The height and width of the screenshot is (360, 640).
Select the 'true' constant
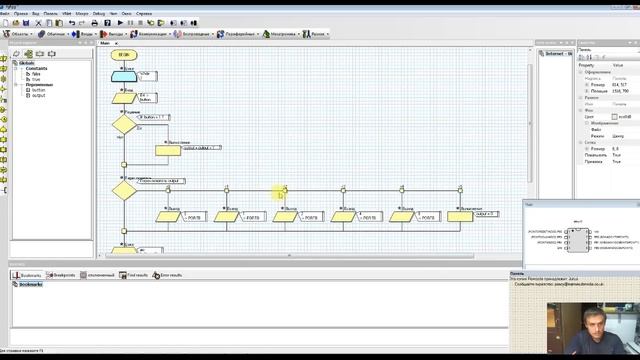(36, 79)
